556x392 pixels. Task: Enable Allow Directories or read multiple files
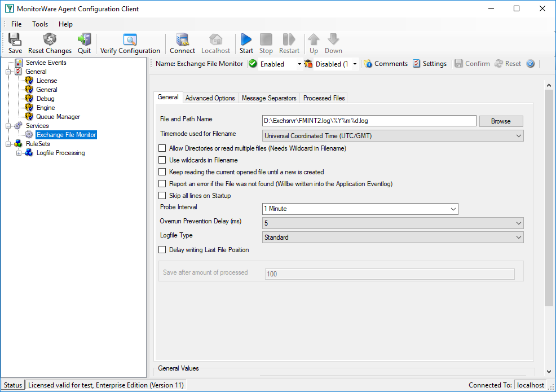tap(162, 148)
